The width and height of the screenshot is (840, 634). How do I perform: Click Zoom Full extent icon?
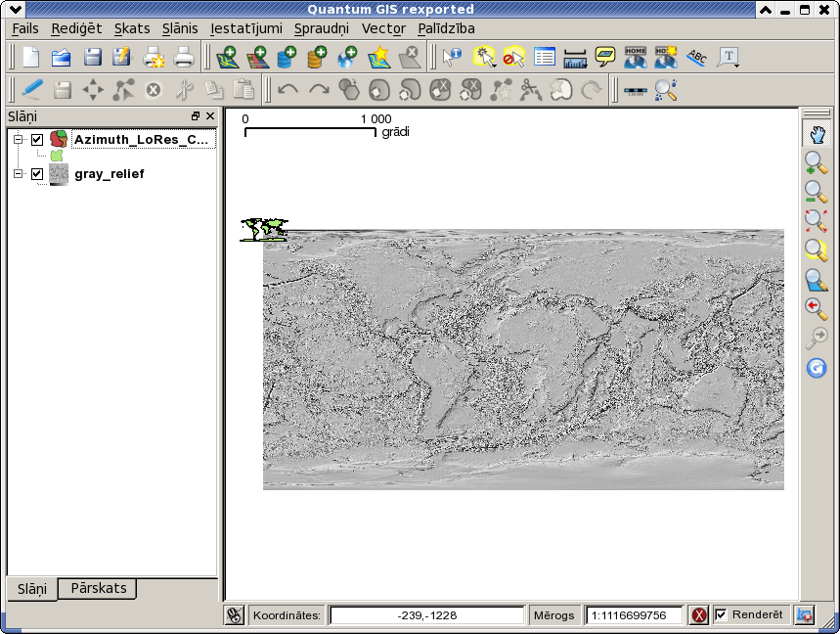coord(817,221)
